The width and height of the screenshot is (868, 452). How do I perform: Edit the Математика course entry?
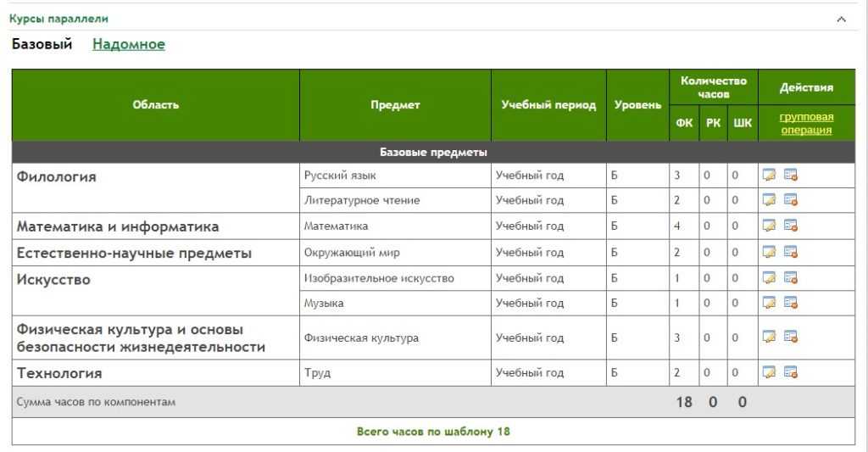pyautogui.click(x=769, y=226)
